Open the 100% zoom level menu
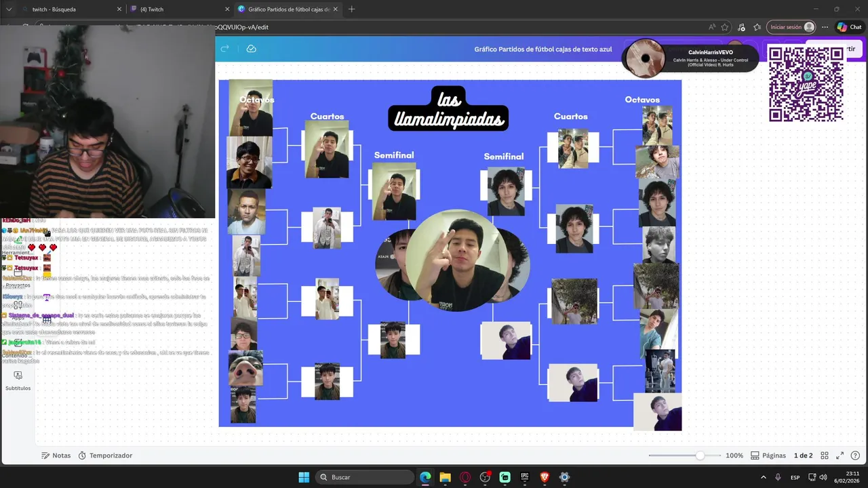Viewport: 868px width, 488px height. (x=734, y=455)
